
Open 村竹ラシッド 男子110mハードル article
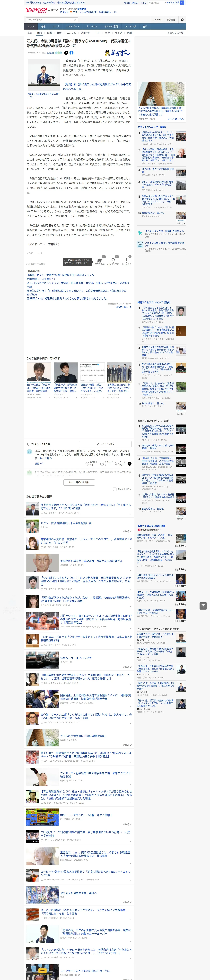pos(96,619)
